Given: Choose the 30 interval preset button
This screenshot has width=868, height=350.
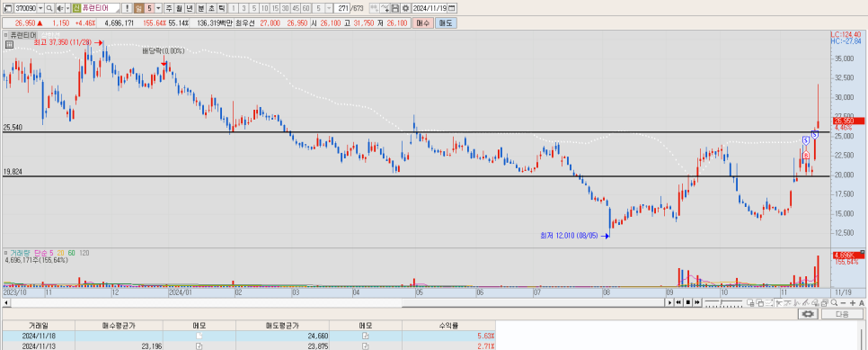Looking at the screenshot, I should [285, 8].
